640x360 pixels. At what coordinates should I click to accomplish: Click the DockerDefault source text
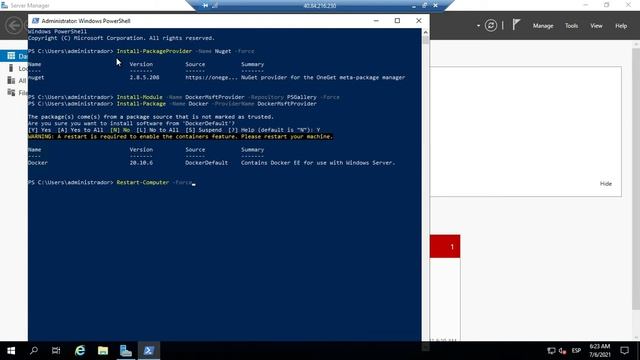point(207,163)
